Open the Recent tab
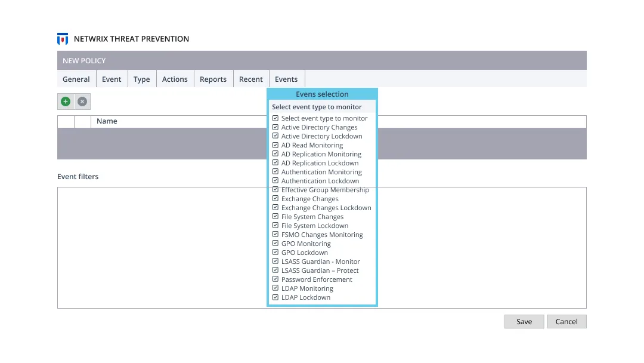The height and width of the screenshot is (363, 644). (251, 79)
